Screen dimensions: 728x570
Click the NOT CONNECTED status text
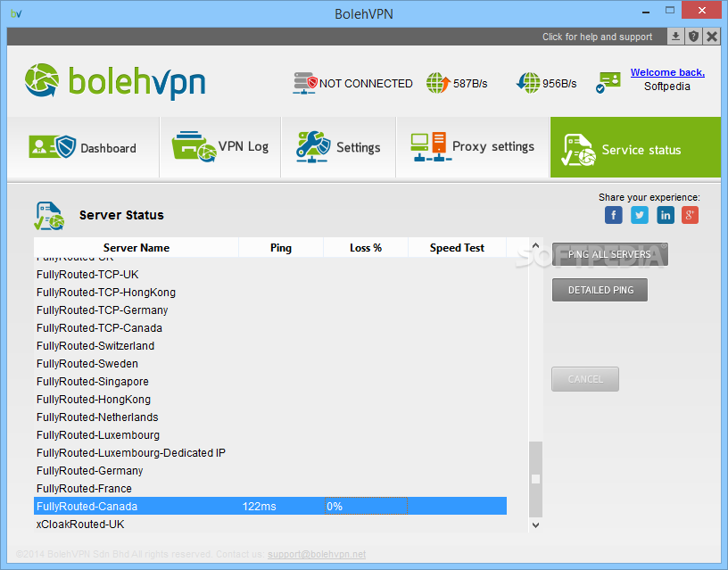[366, 84]
